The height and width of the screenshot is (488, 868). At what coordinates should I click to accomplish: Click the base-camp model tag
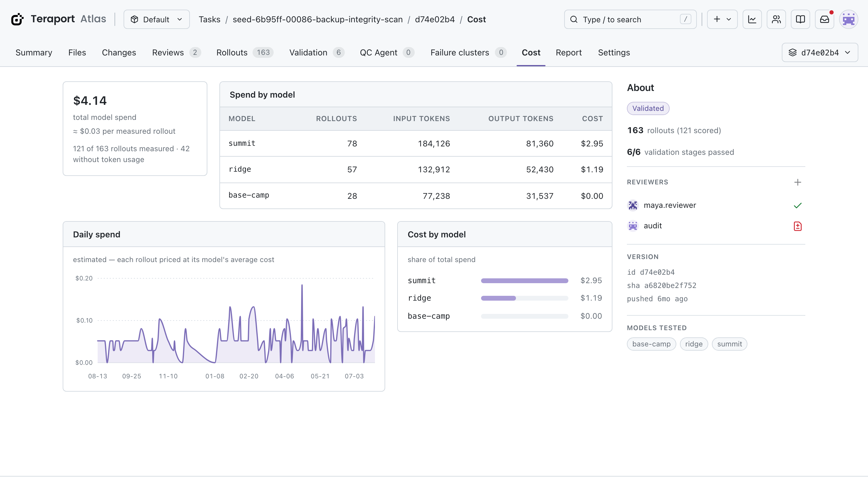click(x=651, y=344)
